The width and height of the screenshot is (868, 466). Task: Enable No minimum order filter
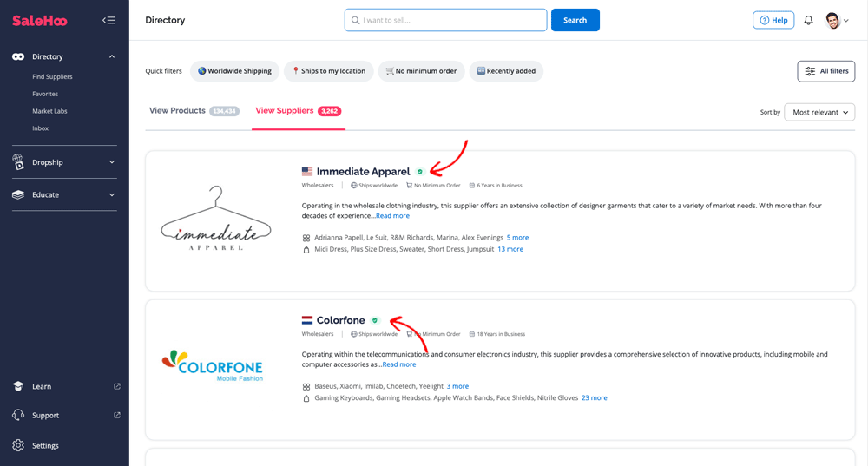pyautogui.click(x=421, y=71)
